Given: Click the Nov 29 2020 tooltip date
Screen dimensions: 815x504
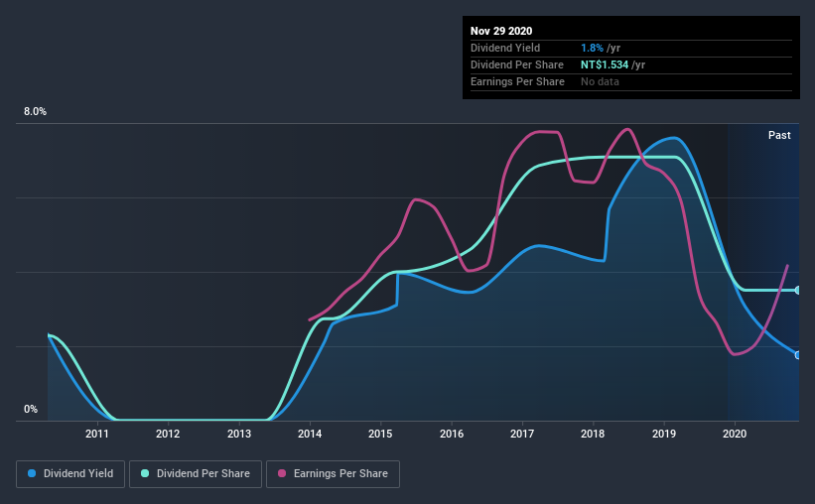Looking at the screenshot, I should [x=501, y=31].
